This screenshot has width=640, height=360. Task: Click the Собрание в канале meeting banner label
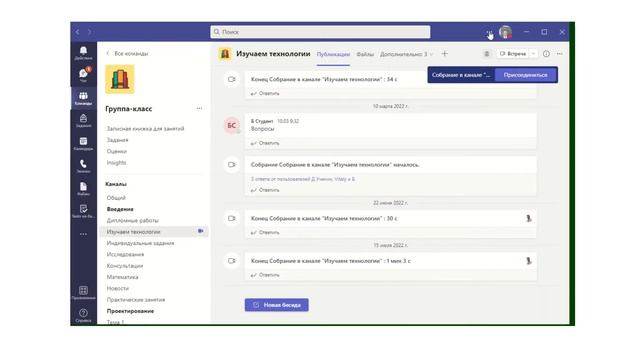[461, 75]
